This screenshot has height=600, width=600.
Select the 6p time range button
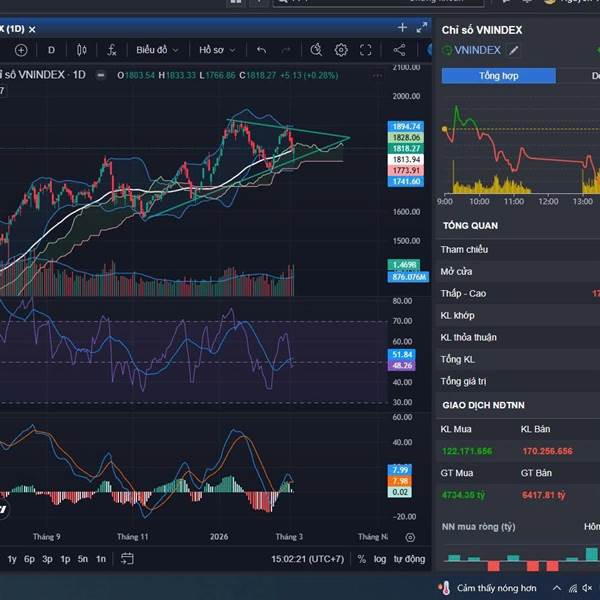[x=29, y=559]
